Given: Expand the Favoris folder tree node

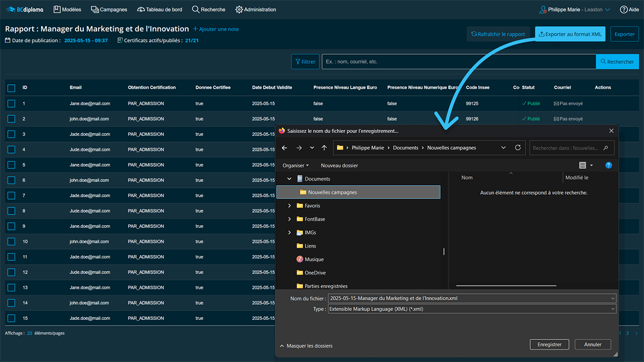Looking at the screenshot, I should coord(290,206).
